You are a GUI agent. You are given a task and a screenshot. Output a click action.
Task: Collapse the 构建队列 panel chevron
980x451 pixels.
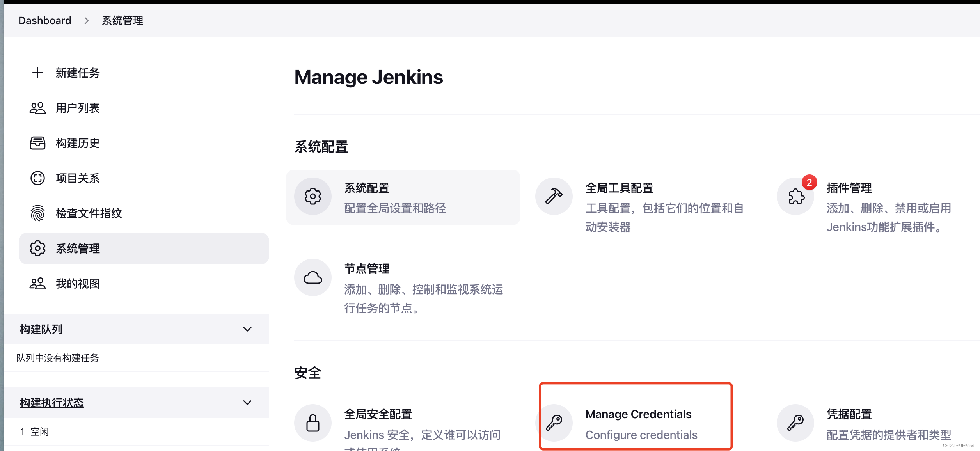pos(247,329)
